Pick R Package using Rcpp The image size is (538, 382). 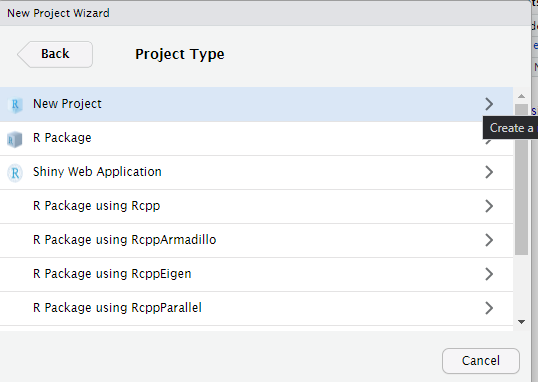coord(256,207)
